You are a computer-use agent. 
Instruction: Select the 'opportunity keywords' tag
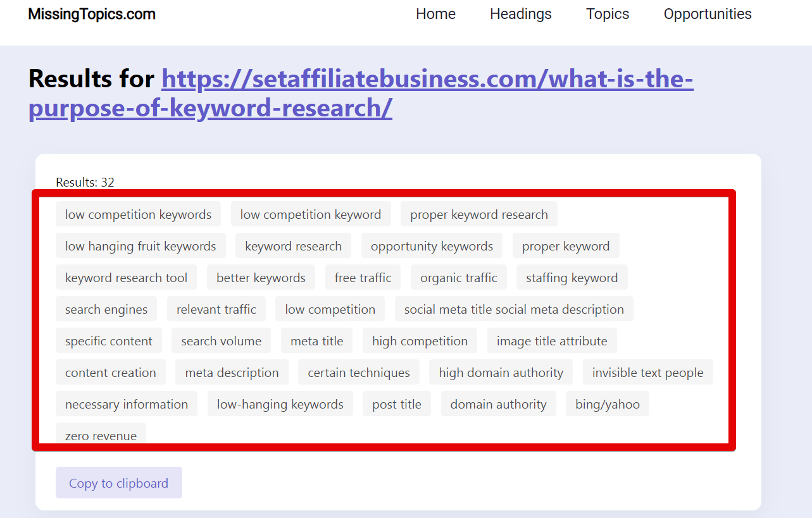(x=432, y=246)
